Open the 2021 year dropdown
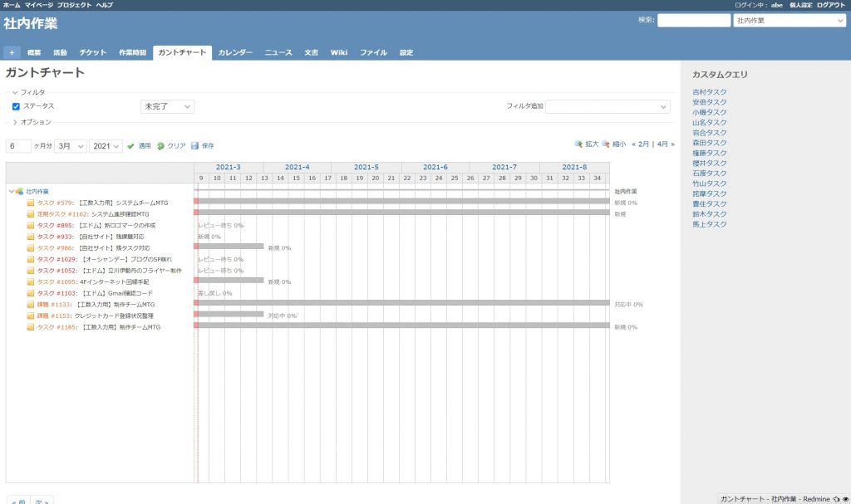The width and height of the screenshot is (851, 504). pyautogui.click(x=106, y=146)
